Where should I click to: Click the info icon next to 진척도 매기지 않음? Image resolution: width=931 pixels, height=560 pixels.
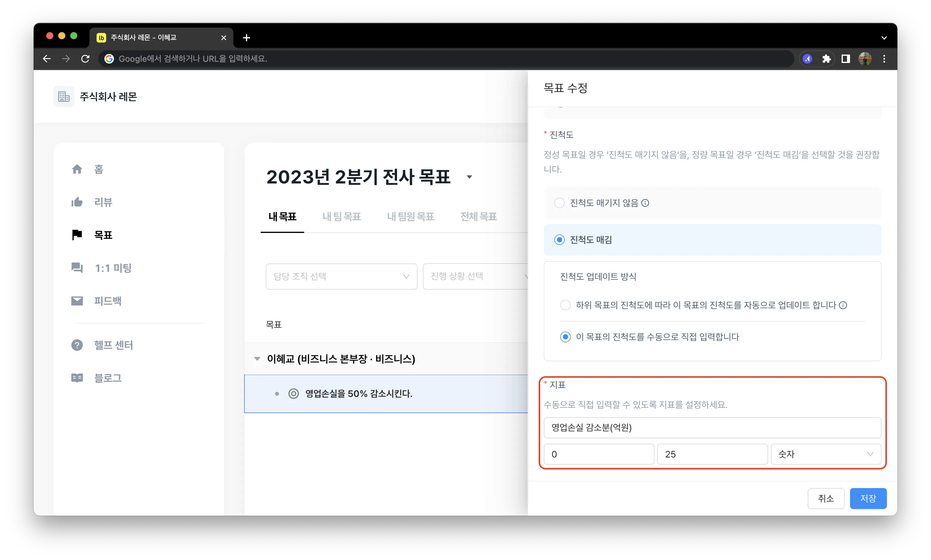(x=645, y=203)
